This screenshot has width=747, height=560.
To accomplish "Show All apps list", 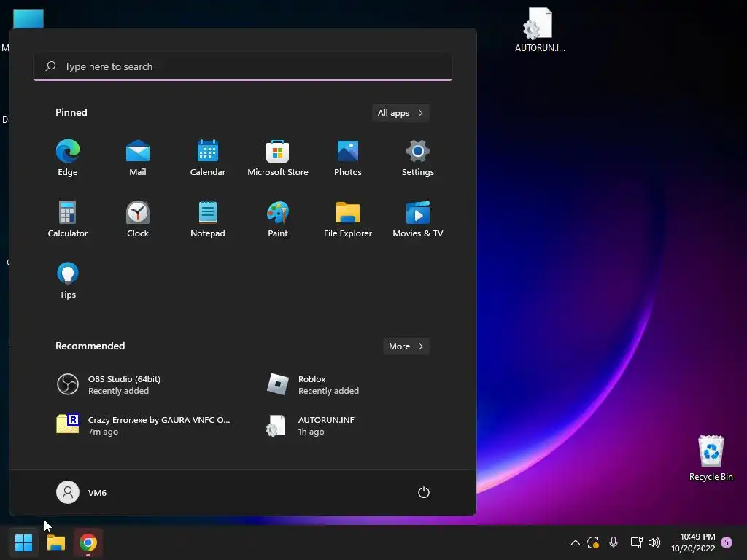I will 400,113.
